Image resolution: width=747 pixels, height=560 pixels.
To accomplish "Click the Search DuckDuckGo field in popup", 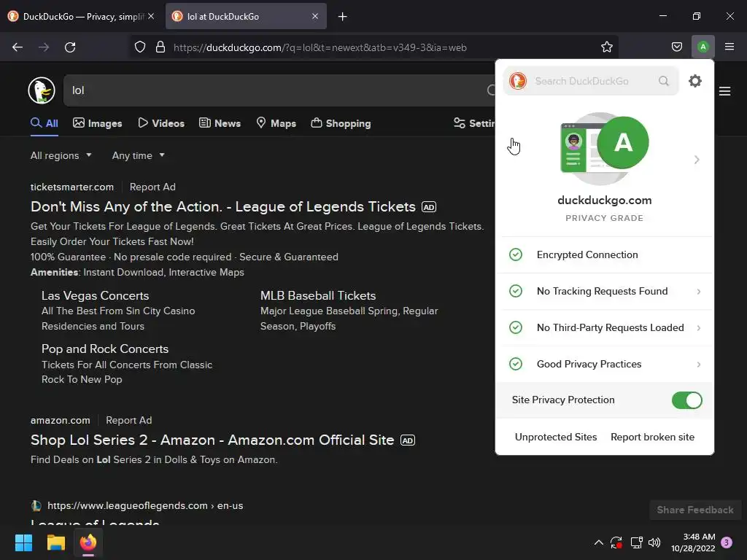I will [x=591, y=81].
